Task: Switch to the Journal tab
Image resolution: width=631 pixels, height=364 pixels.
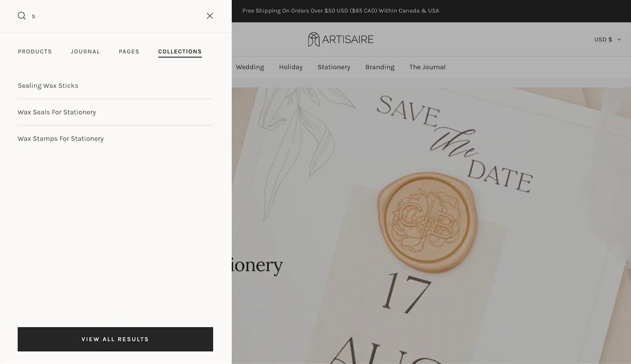Action: tap(85, 52)
